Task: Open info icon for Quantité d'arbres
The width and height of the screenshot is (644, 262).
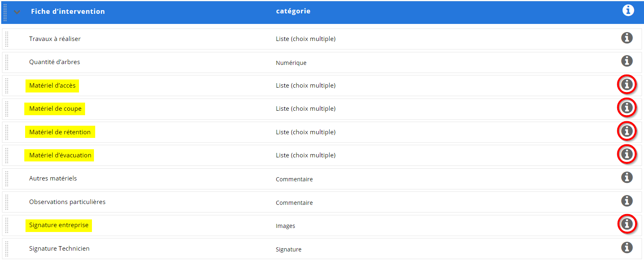Action: coord(627,61)
